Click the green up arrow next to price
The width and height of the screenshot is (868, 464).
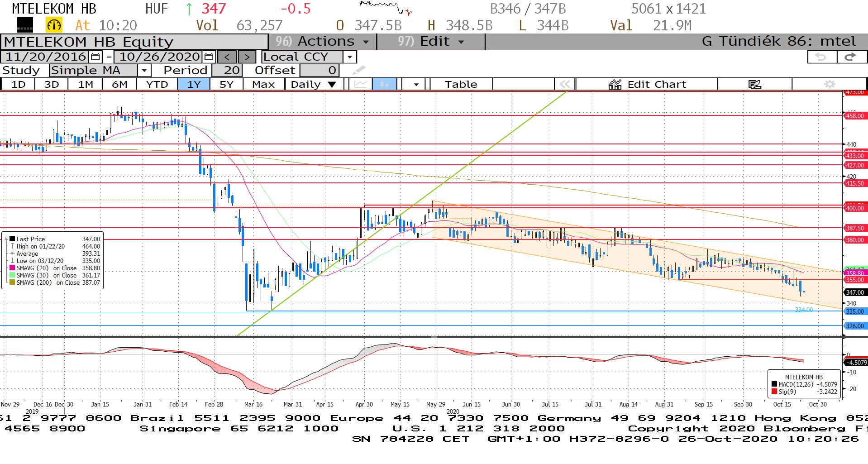(x=189, y=9)
